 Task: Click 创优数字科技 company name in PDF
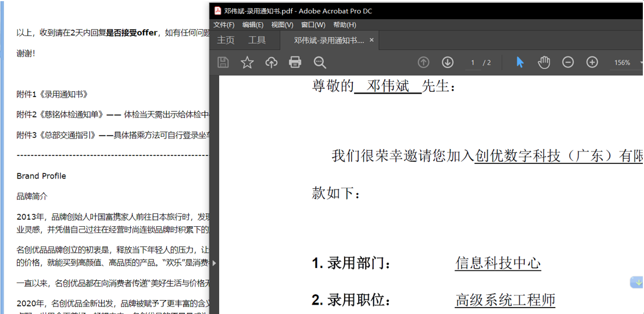coord(517,156)
